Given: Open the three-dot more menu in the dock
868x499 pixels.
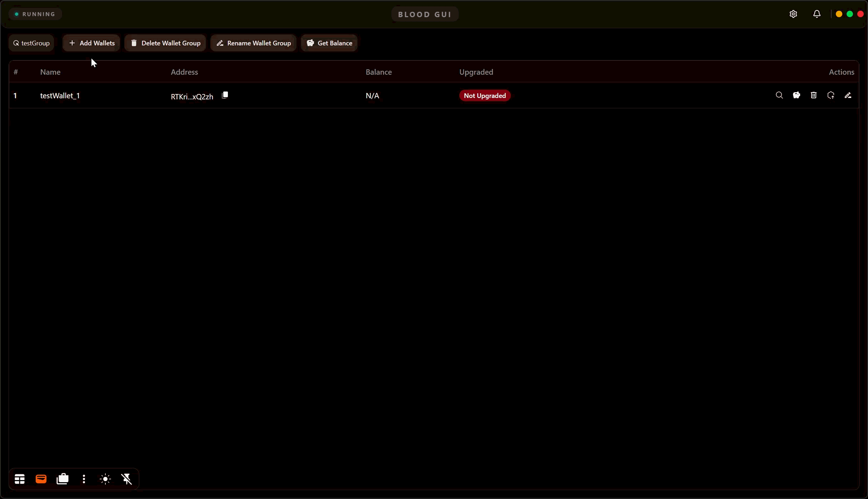Looking at the screenshot, I should [x=84, y=479].
